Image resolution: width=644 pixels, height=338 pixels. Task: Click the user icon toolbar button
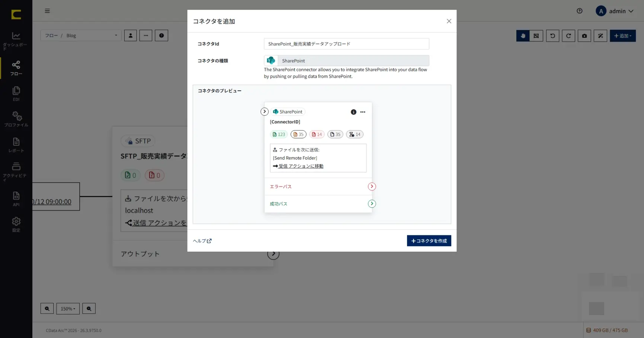130,36
